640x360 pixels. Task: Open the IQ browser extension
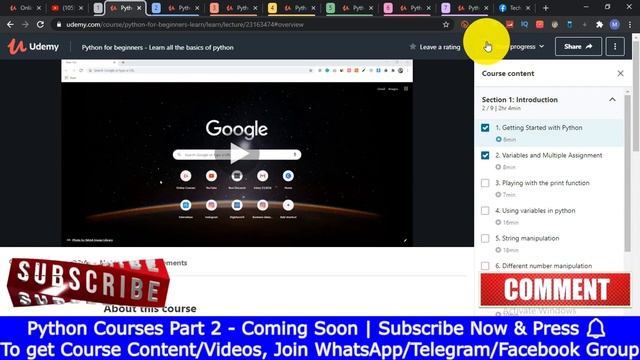coord(524,24)
